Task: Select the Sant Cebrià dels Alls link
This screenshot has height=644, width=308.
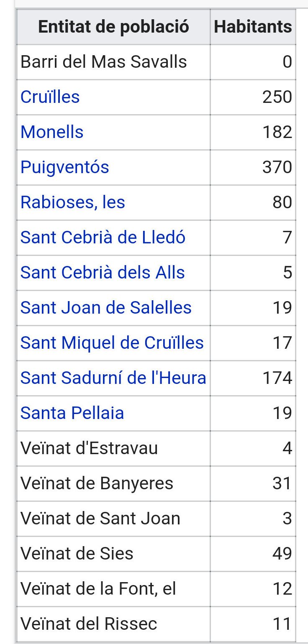Action: click(103, 273)
